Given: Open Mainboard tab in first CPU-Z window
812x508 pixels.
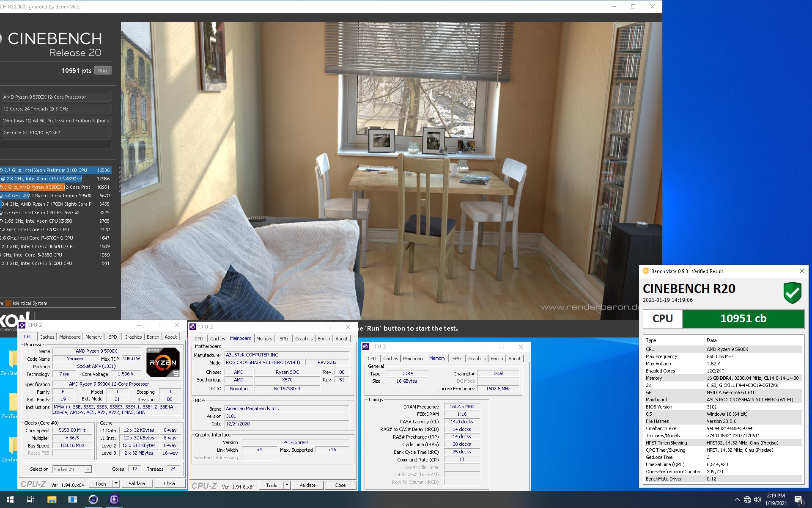Looking at the screenshot, I should point(70,337).
